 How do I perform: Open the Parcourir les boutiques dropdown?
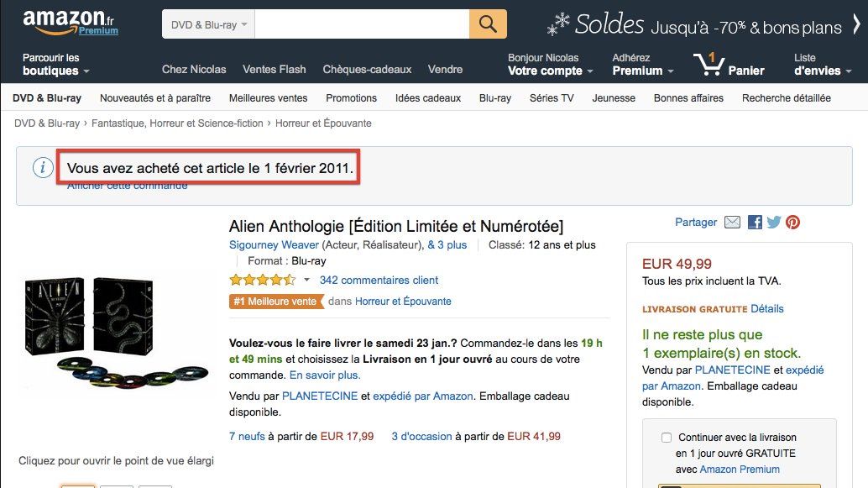point(55,65)
